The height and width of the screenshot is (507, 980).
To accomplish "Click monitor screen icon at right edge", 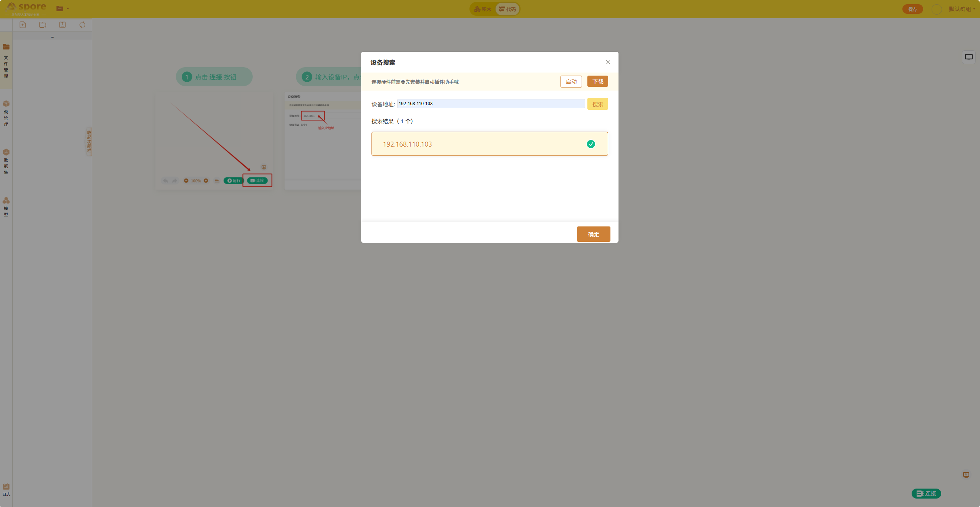I will 968,57.
